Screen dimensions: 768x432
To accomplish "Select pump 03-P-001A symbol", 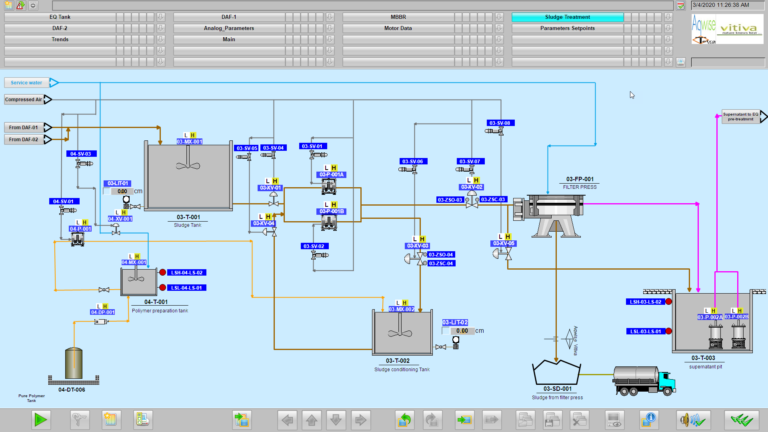I will point(331,187).
